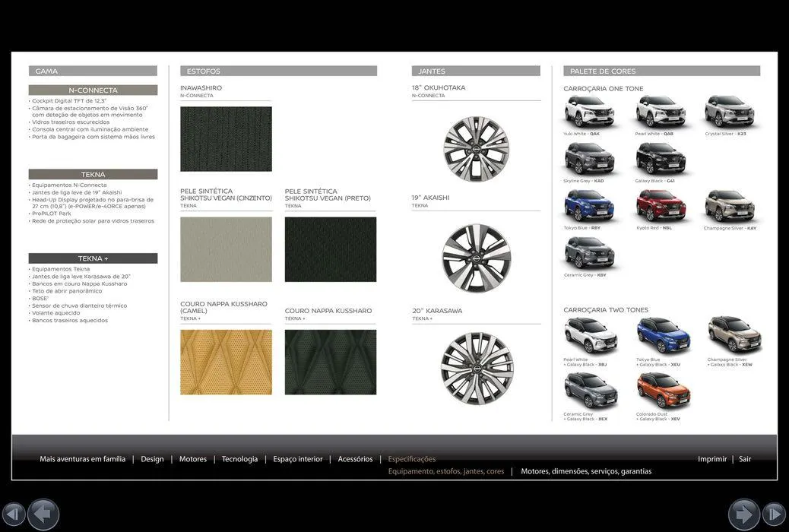Screen dimensions: 789x532
Task: Open the Design section
Action: tap(152, 459)
